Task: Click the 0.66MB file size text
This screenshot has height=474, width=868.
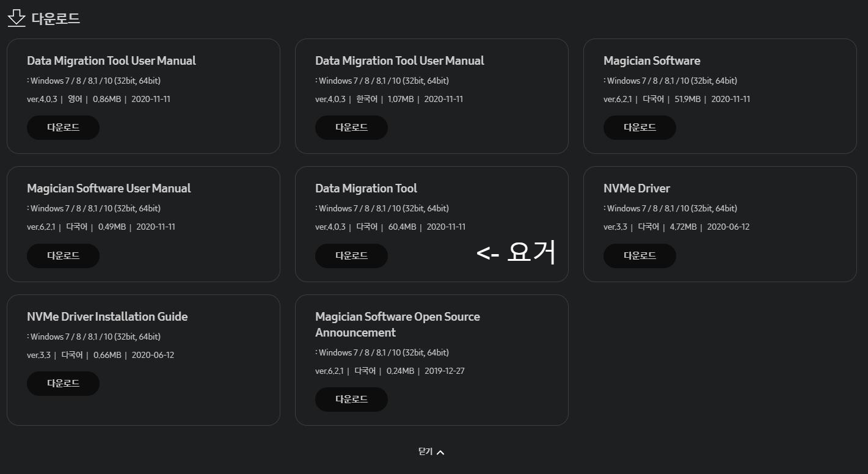Action: point(107,355)
